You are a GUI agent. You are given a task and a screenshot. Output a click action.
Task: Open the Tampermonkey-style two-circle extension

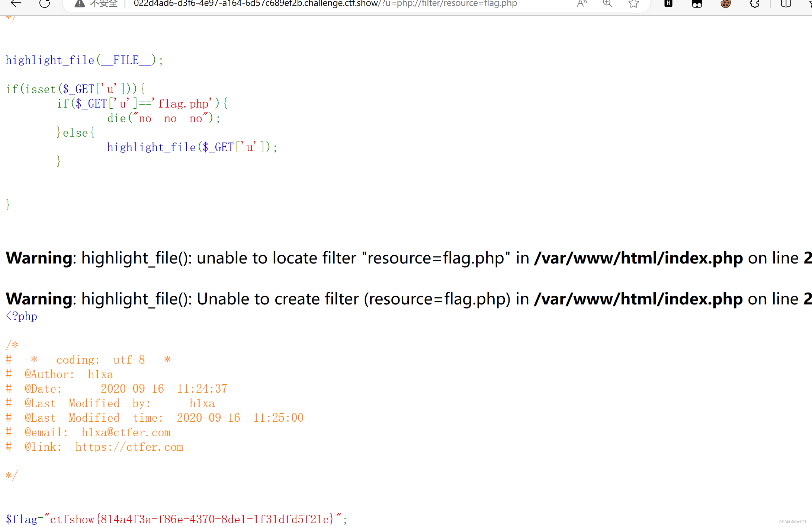pos(697,4)
